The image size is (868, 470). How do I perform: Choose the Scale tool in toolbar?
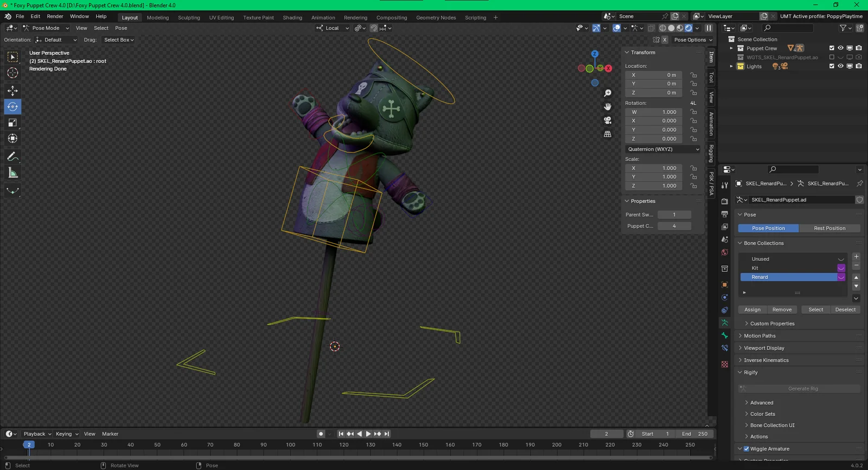point(12,123)
